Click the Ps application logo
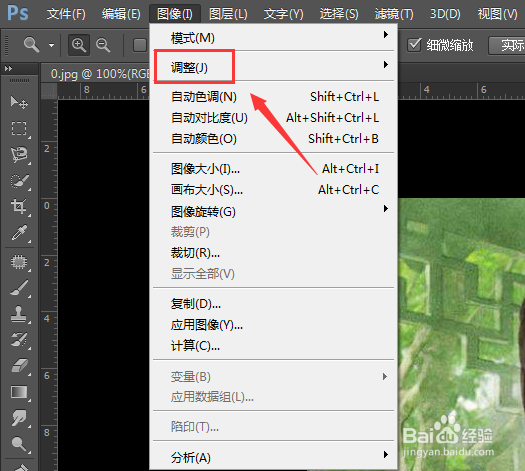Viewport: 525px width, 471px height. 18,13
